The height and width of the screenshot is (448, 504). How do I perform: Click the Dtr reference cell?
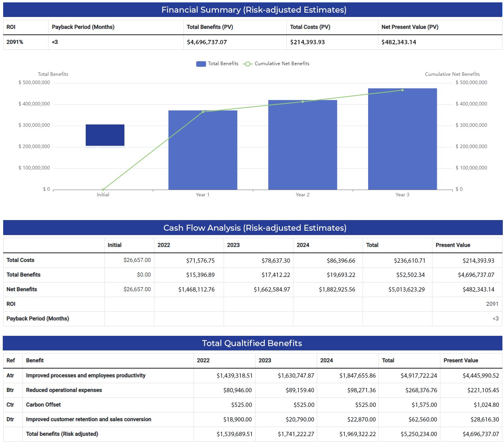[10, 420]
